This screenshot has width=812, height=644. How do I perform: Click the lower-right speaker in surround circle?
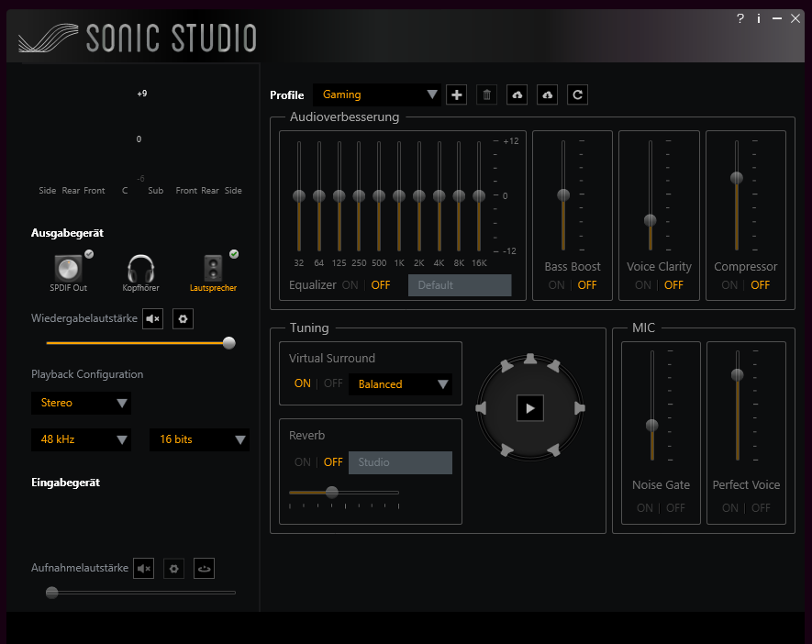point(553,450)
